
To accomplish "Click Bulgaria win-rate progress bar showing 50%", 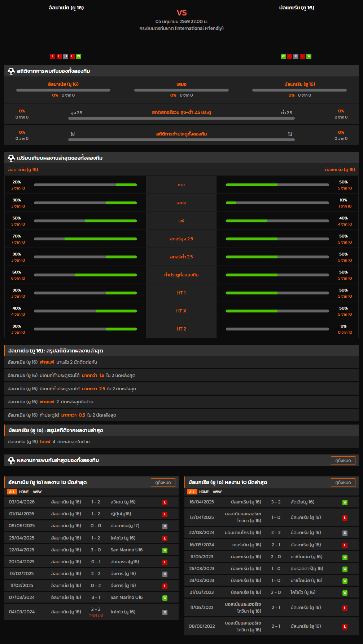I will pos(277,185).
